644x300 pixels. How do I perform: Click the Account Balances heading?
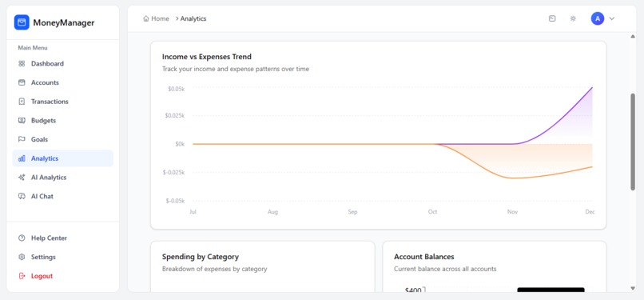(x=423, y=257)
